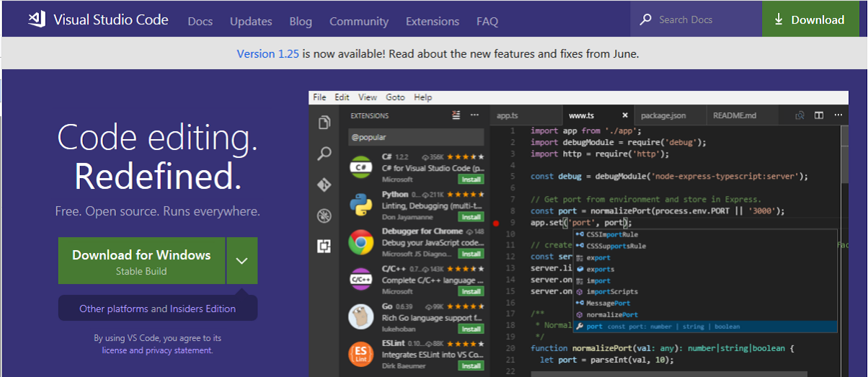Click the split editor icon
Image resolution: width=868 pixels, height=377 pixels.
coord(819,115)
